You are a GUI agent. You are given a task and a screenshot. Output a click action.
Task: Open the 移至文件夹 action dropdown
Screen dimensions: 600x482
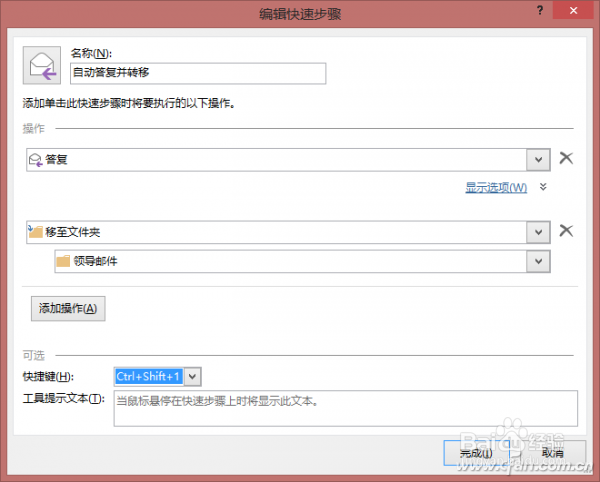(538, 232)
